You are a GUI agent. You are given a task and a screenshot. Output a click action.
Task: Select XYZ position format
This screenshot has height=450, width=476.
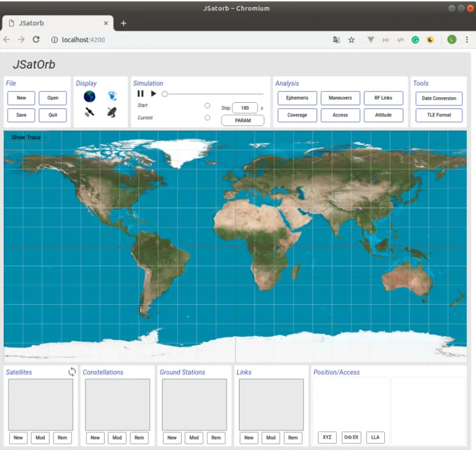point(328,438)
